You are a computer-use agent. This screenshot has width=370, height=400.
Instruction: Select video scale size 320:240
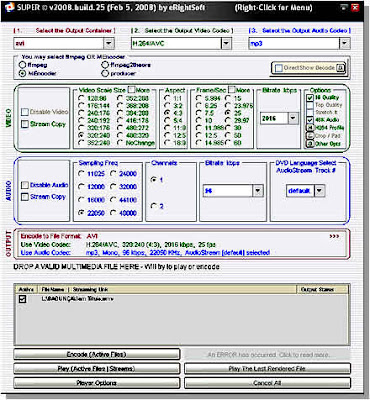[x=81, y=135]
